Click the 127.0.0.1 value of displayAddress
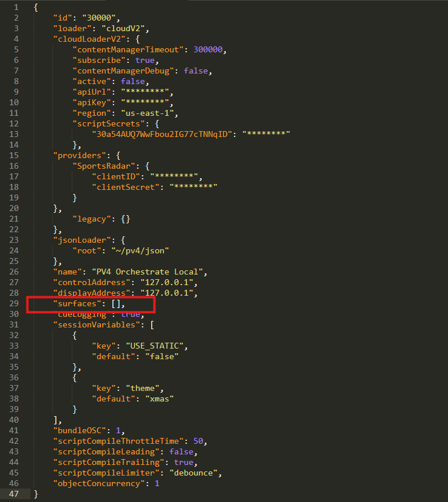 [x=166, y=293]
